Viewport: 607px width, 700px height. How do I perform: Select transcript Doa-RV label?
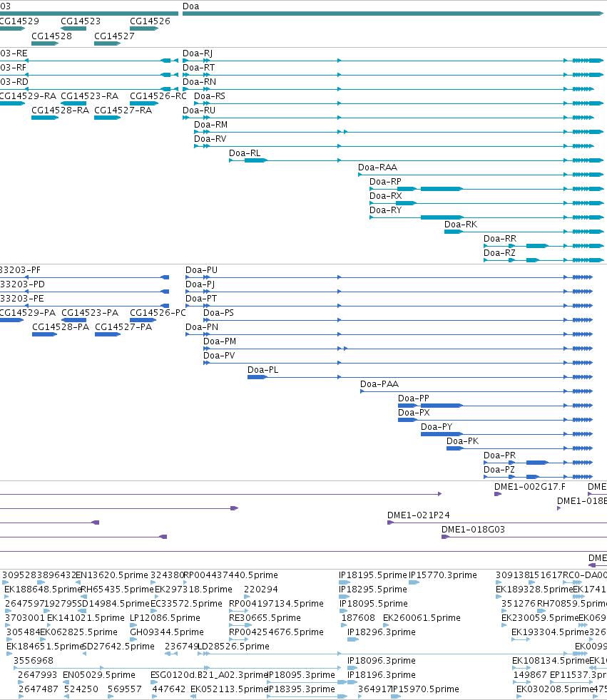point(210,139)
